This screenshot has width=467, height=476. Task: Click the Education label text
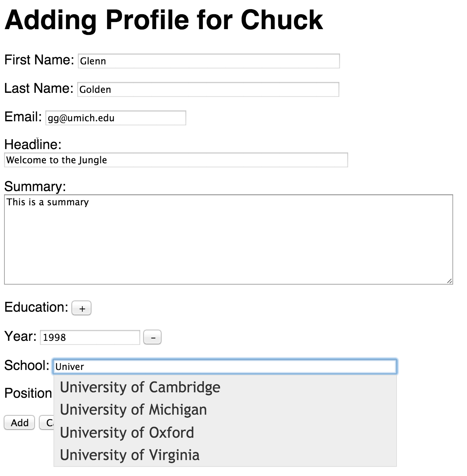pyautogui.click(x=36, y=307)
